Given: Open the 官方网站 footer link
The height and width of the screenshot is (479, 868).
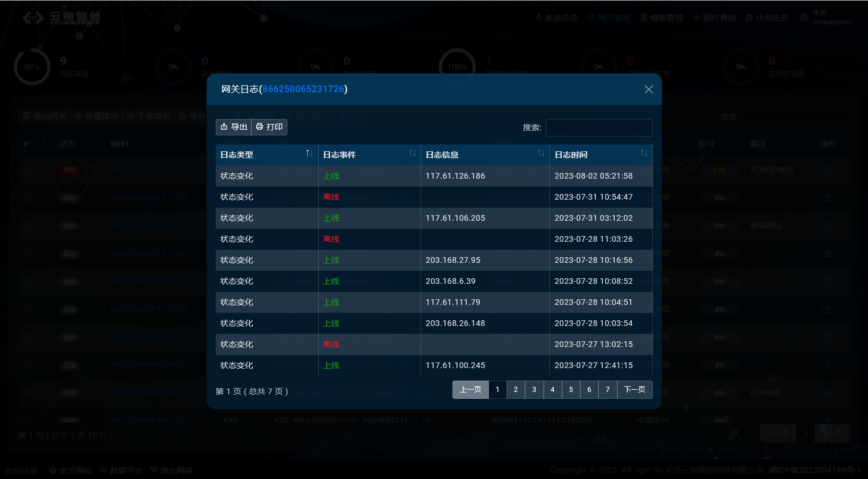Looking at the screenshot, I should click(x=71, y=470).
